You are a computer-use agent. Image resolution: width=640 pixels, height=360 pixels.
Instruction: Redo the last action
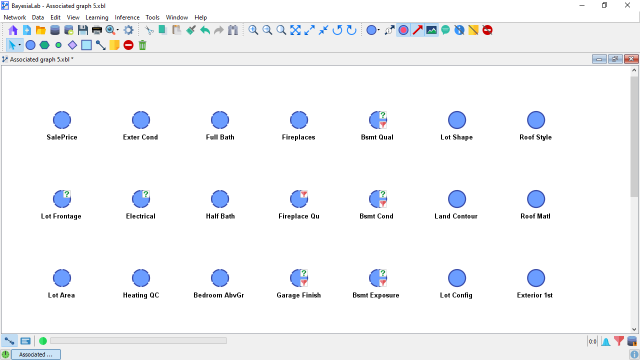click(x=219, y=30)
